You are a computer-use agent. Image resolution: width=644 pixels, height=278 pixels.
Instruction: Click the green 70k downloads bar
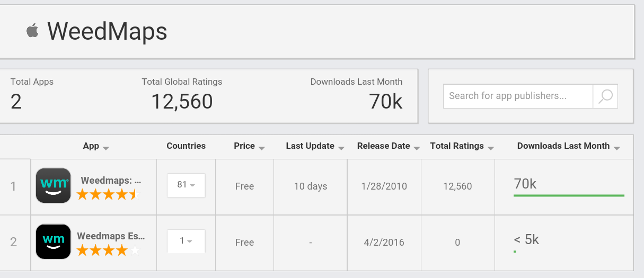point(569,195)
